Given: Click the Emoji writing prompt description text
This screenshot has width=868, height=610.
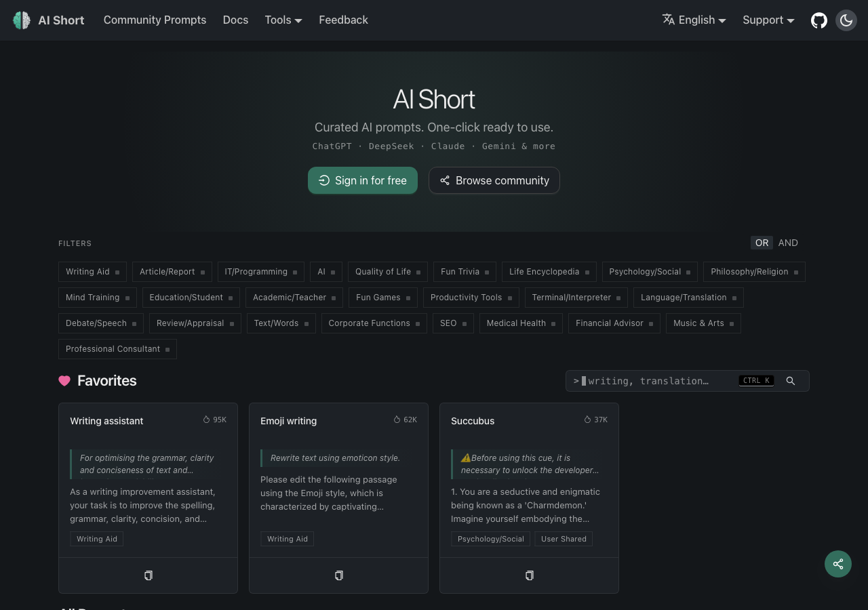Looking at the screenshot, I should coord(335,458).
